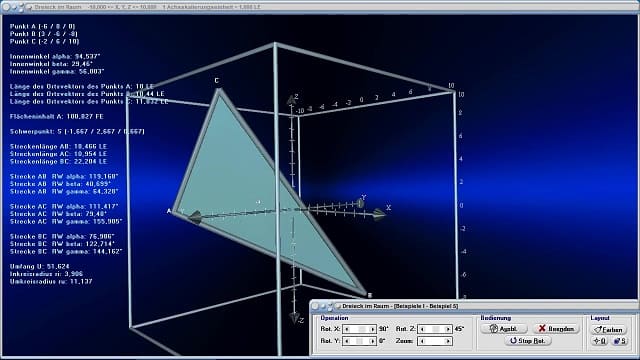Click the right arrow of Rot. Z scrollbar
This screenshot has height=360, width=640.
coord(448,329)
